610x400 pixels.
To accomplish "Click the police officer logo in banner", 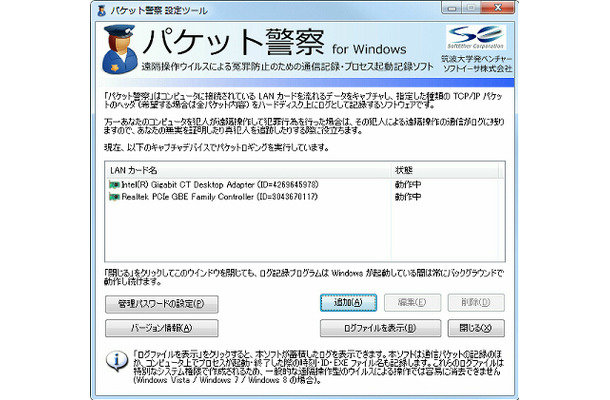I will click(x=120, y=49).
